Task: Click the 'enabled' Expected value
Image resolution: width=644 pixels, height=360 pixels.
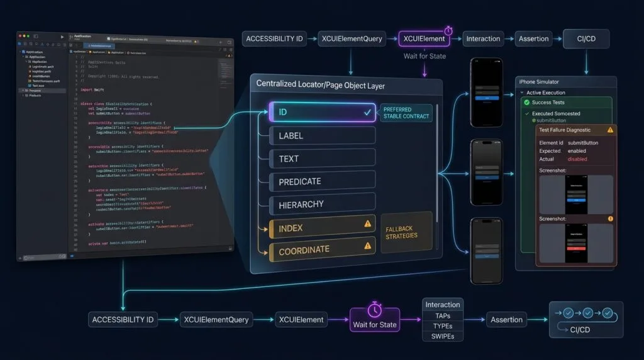Action: click(x=577, y=151)
